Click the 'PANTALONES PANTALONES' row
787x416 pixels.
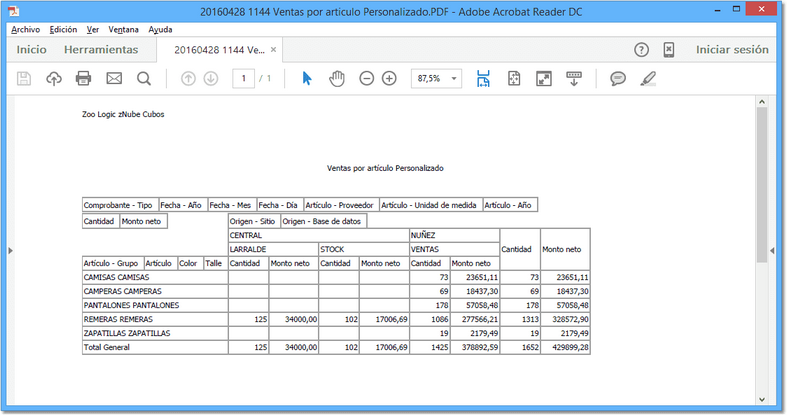tap(155, 306)
